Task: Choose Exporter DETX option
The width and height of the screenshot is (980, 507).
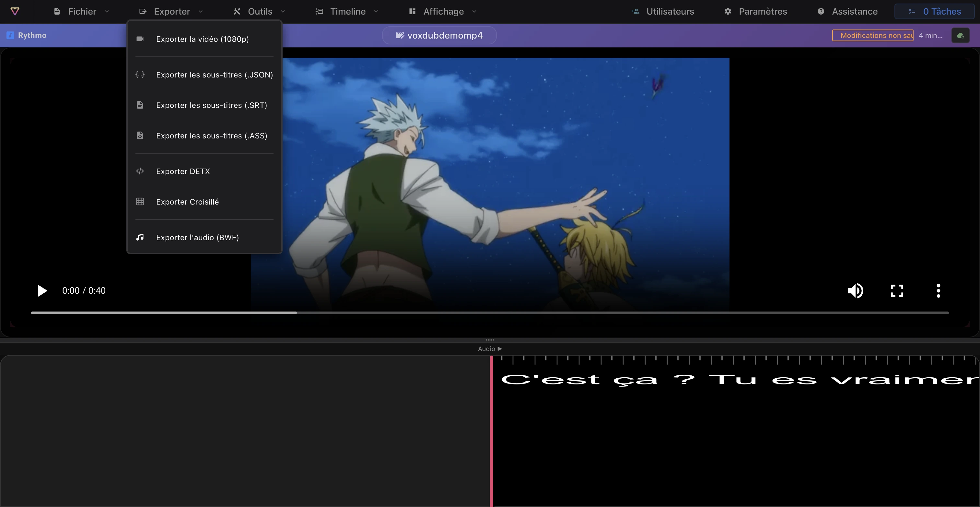Action: click(204, 171)
